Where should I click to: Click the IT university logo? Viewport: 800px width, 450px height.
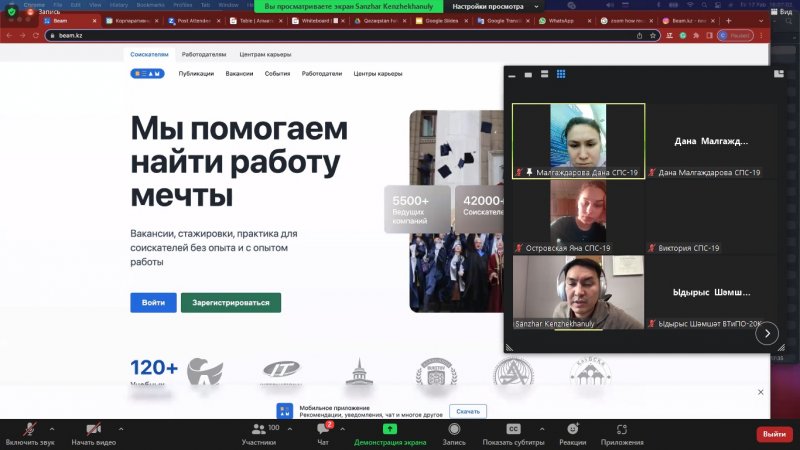tap(282, 371)
